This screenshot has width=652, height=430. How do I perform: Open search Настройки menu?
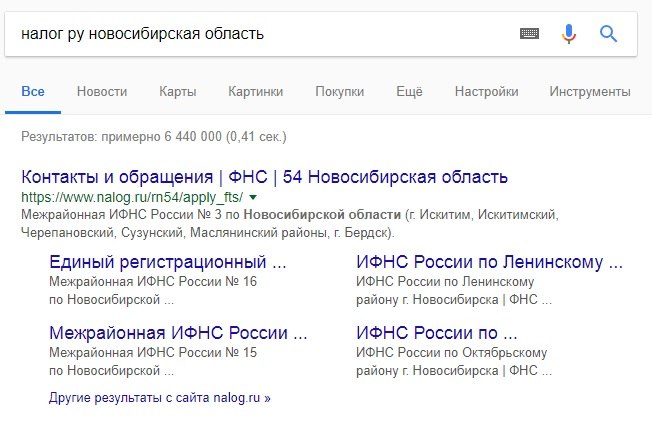pyautogui.click(x=486, y=92)
